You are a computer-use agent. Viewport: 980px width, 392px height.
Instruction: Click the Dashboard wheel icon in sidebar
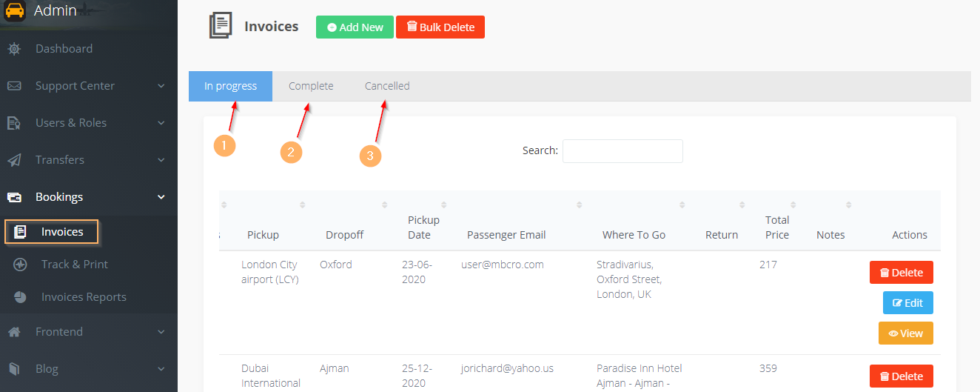[x=14, y=49]
